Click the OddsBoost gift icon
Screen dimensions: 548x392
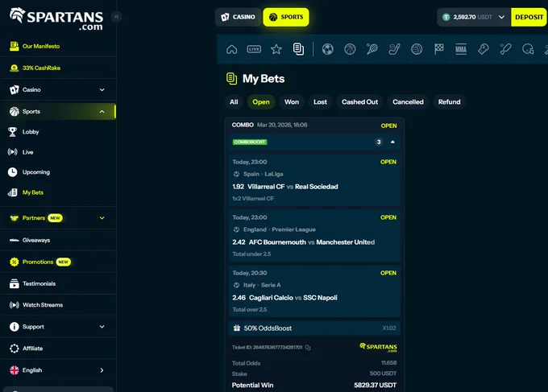point(237,328)
